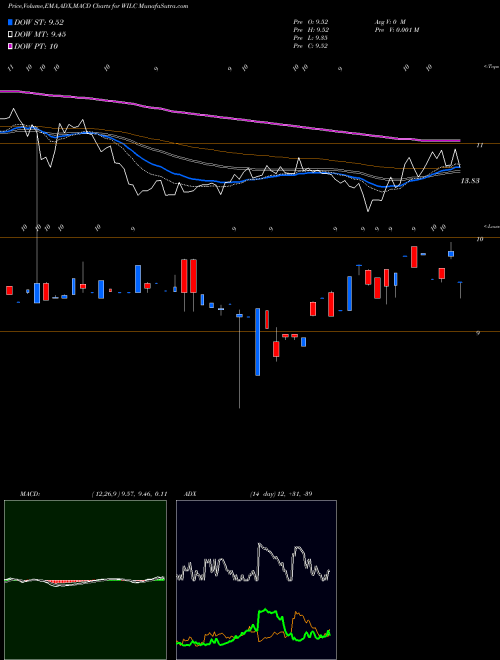Click the 11 price axis label

pyautogui.click(x=479, y=145)
